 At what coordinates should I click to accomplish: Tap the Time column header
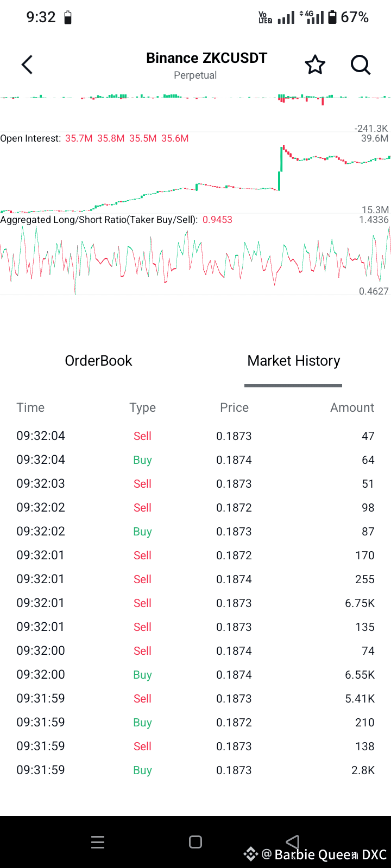(30, 407)
